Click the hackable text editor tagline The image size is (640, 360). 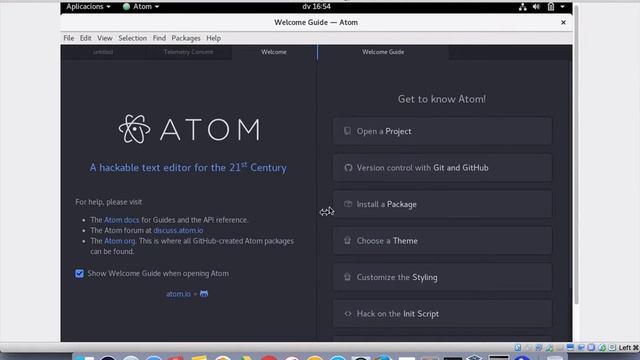coord(188,167)
